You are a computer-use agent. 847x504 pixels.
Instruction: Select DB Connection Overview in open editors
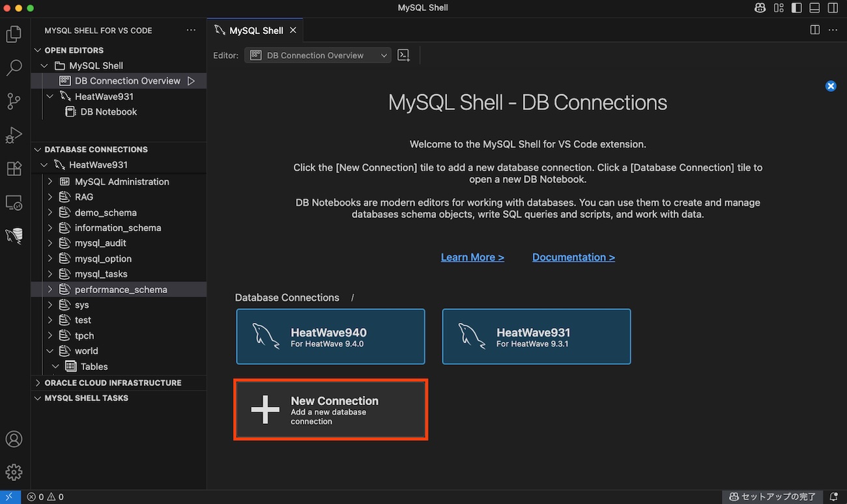click(x=119, y=81)
